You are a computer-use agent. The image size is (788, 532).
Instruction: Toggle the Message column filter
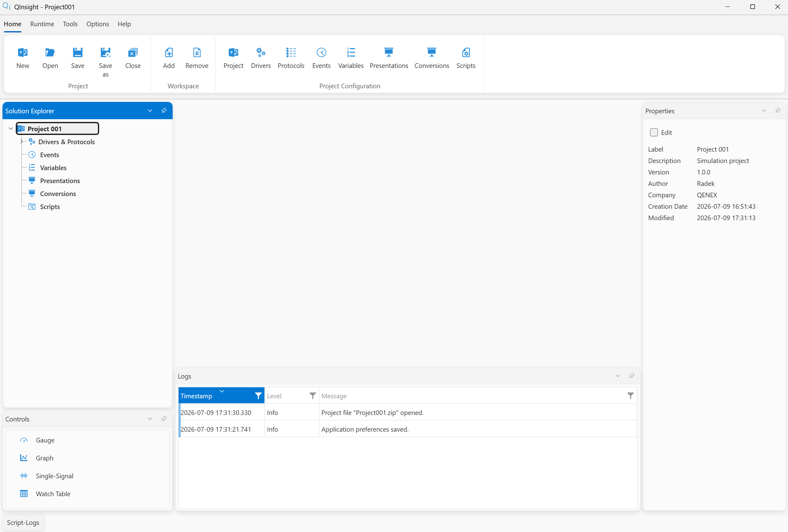click(630, 396)
